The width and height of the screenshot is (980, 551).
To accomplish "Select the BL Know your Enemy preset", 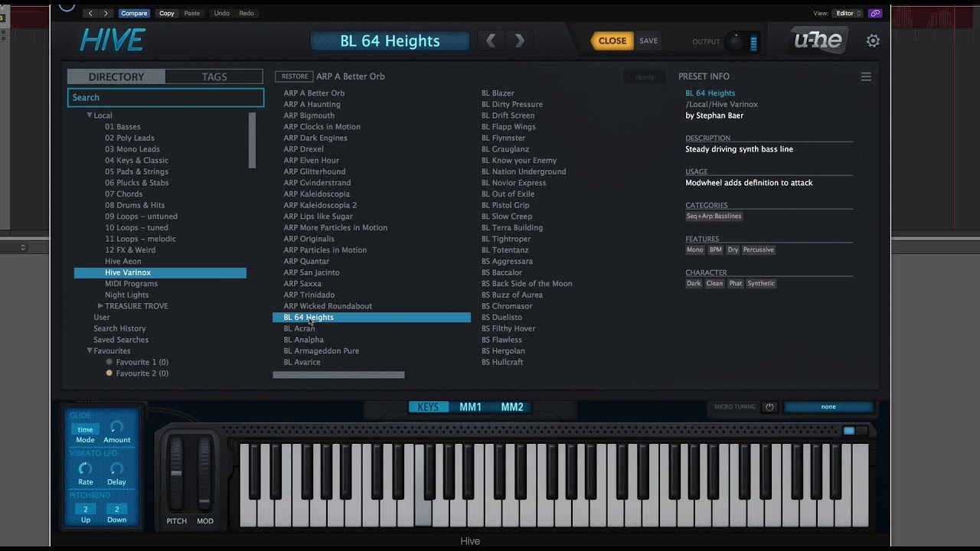I will click(519, 161).
